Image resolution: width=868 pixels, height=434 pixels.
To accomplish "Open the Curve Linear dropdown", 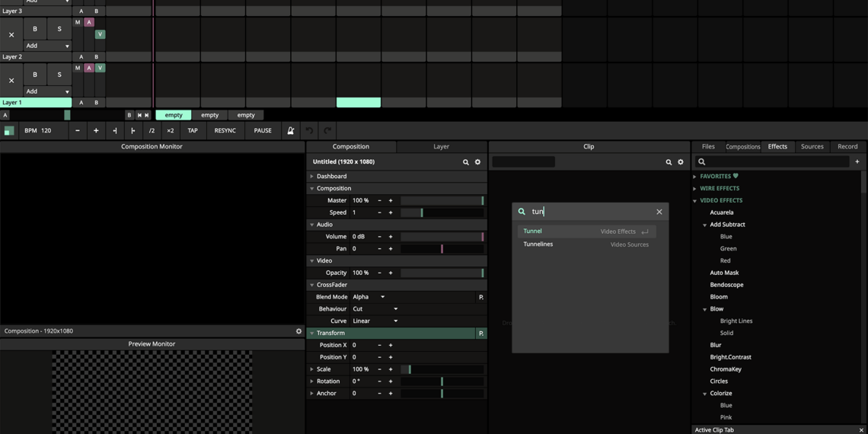I will 375,321.
